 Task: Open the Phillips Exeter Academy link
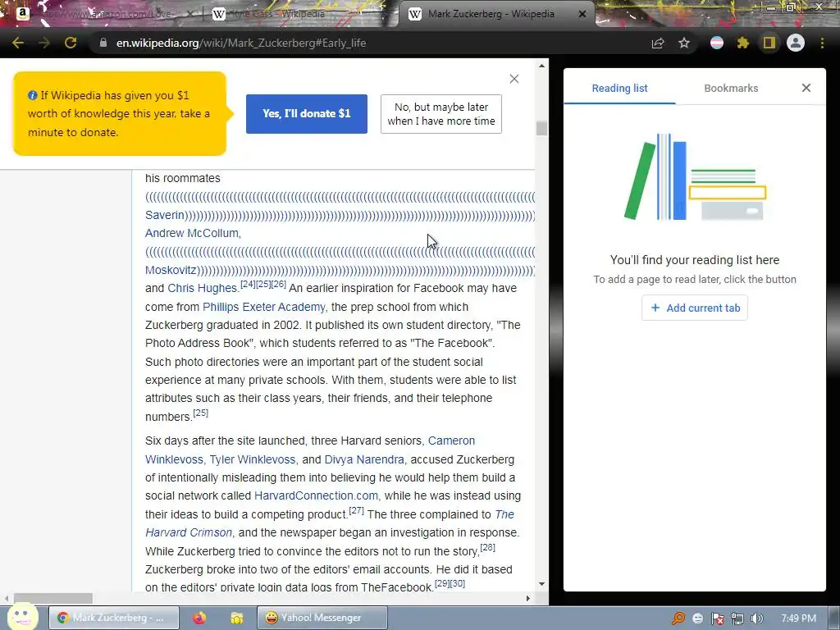point(263,307)
